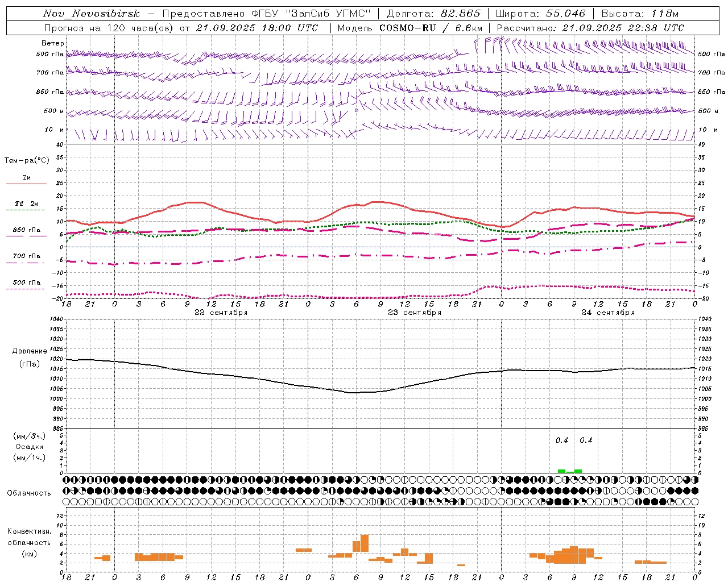728x582 pixels.
Task: Click the Широта: 55.046 value
Action: [x=541, y=14]
